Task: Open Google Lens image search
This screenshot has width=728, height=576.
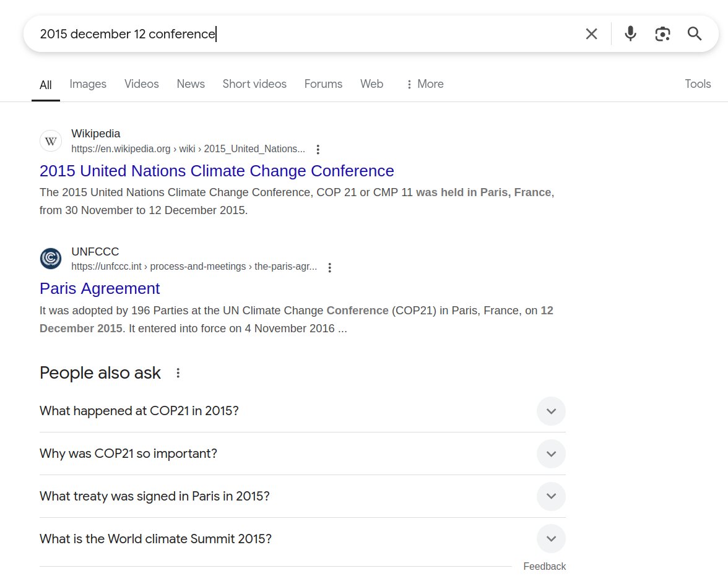Action: point(662,34)
